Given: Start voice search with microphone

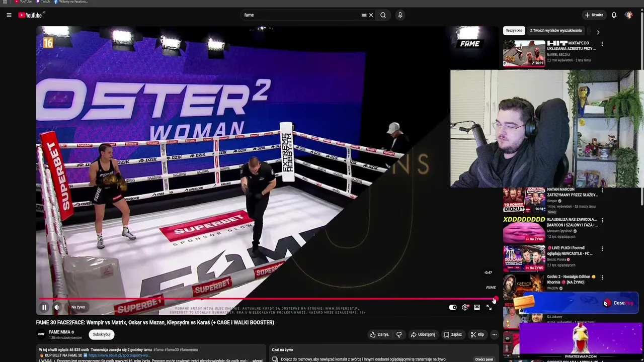Looking at the screenshot, I should click(x=400, y=15).
